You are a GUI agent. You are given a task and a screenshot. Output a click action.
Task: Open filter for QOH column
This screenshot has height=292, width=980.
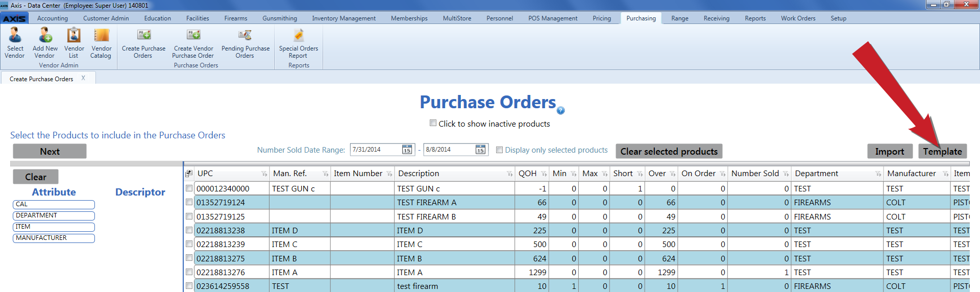point(544,174)
